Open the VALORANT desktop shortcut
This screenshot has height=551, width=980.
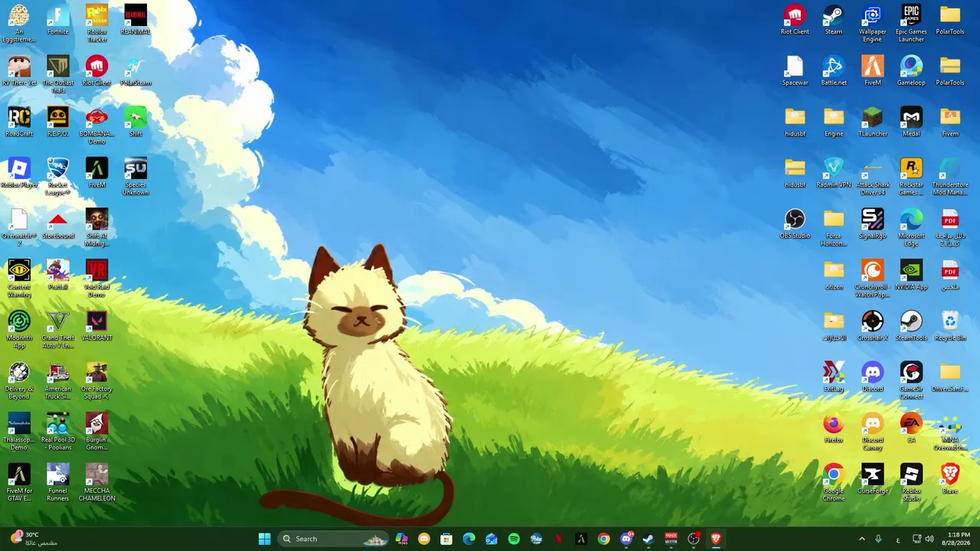[x=96, y=326]
